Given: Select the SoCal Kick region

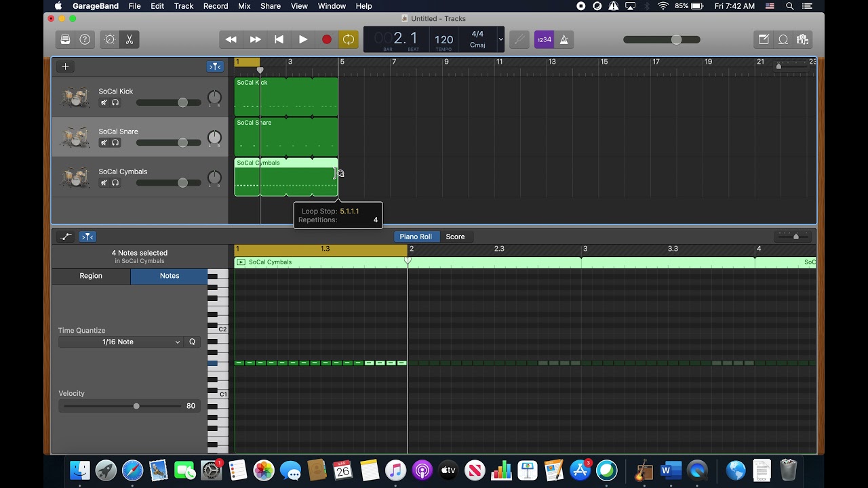Looking at the screenshot, I should (286, 97).
